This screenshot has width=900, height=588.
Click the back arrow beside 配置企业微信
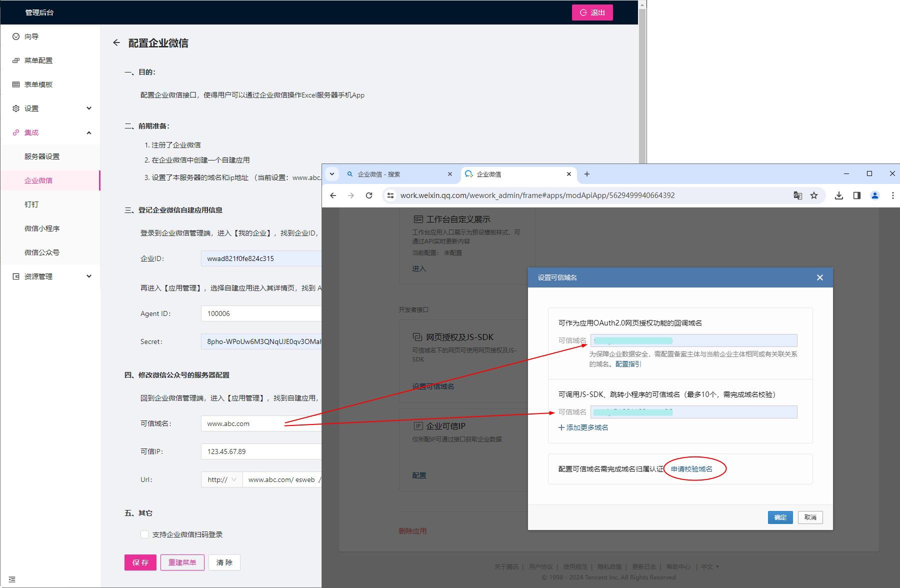tap(116, 43)
